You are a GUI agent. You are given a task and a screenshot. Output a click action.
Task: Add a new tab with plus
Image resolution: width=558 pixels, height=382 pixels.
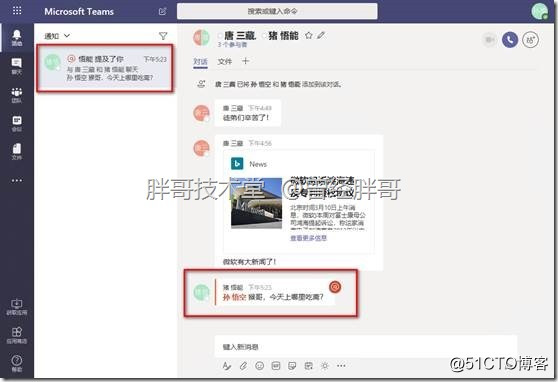pos(246,61)
